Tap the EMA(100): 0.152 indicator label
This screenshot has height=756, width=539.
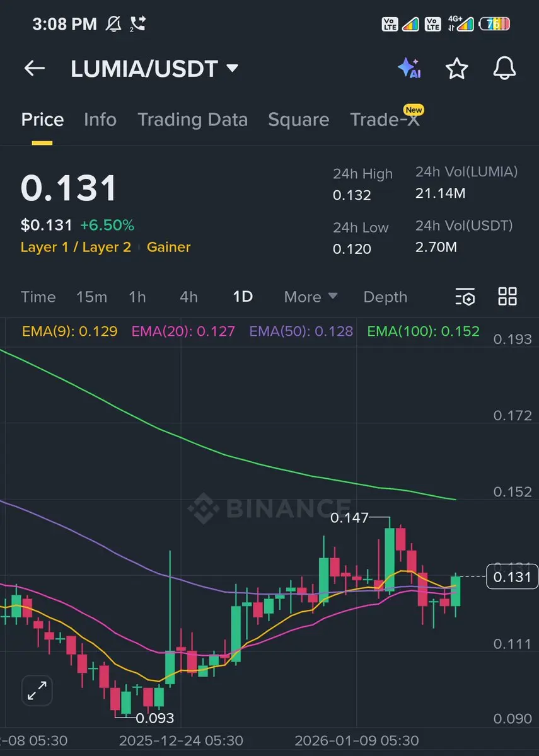[x=423, y=331]
